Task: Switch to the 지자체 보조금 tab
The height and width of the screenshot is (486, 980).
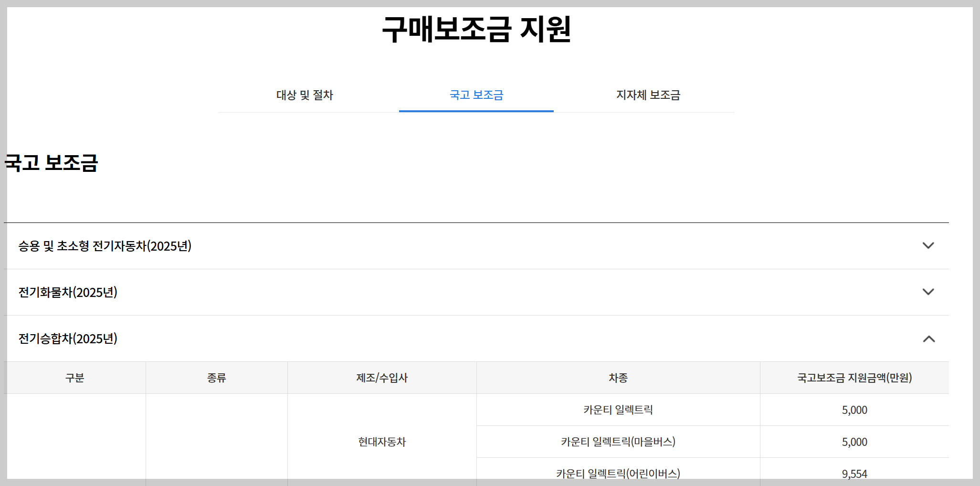Action: click(648, 95)
